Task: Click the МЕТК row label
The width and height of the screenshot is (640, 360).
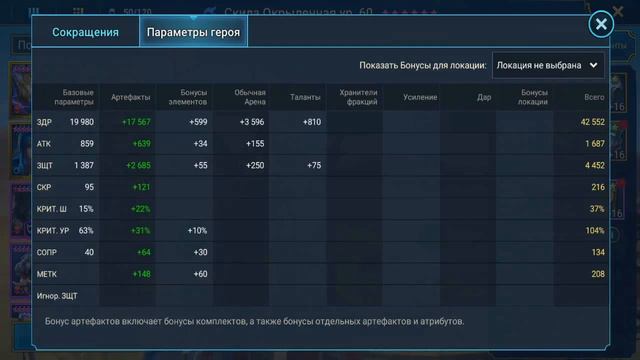Action: (x=47, y=274)
